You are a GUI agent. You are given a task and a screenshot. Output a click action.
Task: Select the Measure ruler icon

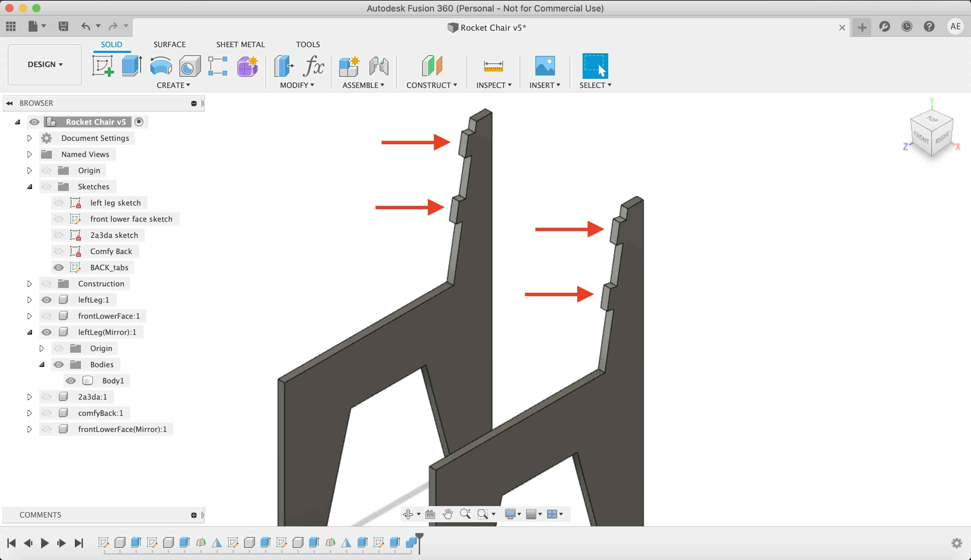pyautogui.click(x=493, y=66)
